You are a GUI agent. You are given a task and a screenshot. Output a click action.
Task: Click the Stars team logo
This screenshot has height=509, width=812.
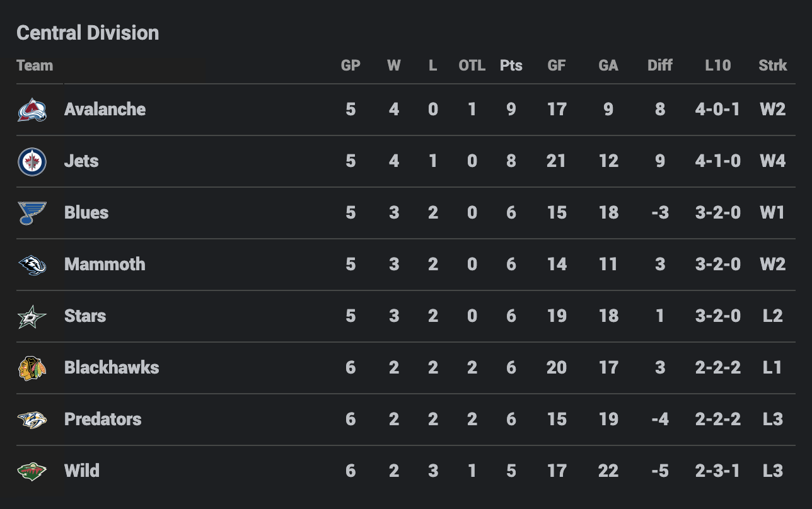click(32, 316)
